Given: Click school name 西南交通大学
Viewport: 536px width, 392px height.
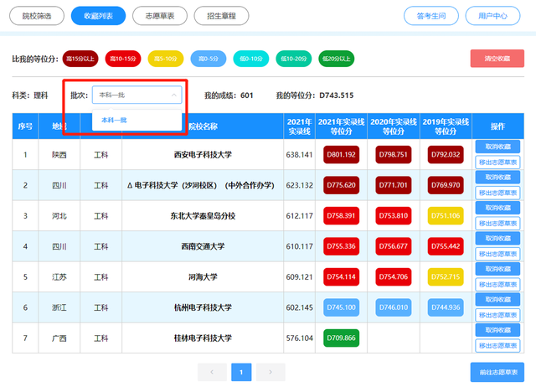Looking at the screenshot, I should point(203,246).
